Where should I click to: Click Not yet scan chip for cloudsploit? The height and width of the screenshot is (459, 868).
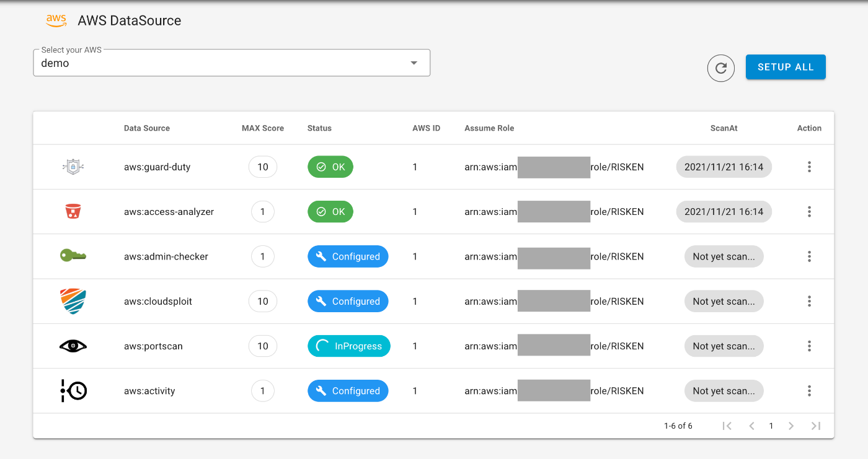click(x=724, y=301)
